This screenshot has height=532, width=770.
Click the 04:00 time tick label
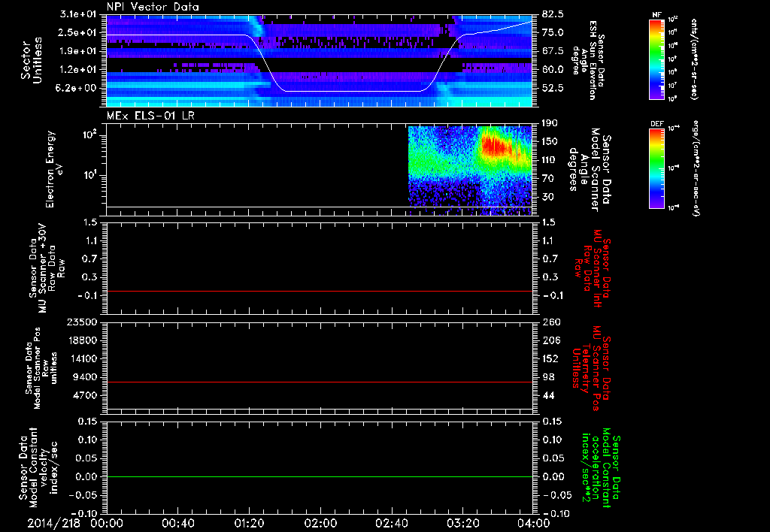pyautogui.click(x=533, y=523)
